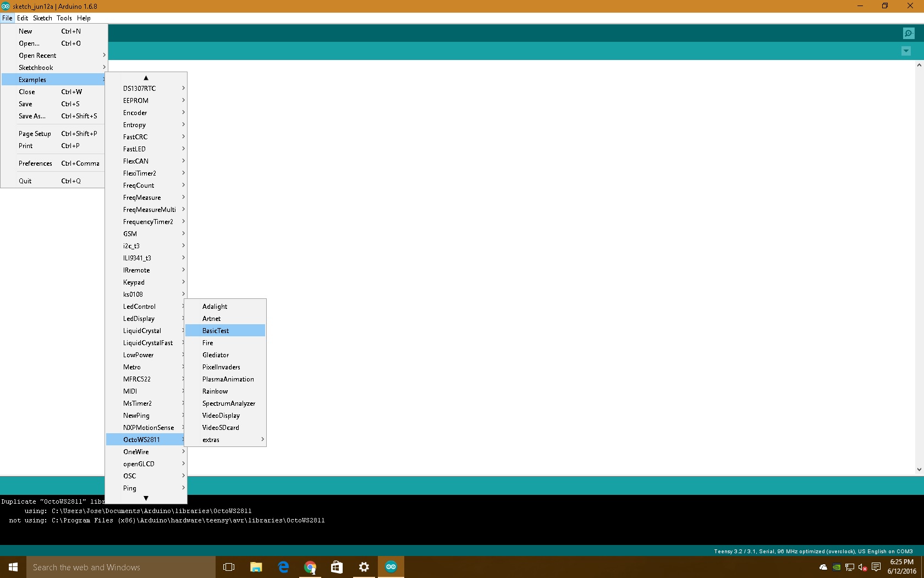Viewport: 924px width, 578px height.
Task: Open Action Center notifications icon
Action: (x=876, y=567)
